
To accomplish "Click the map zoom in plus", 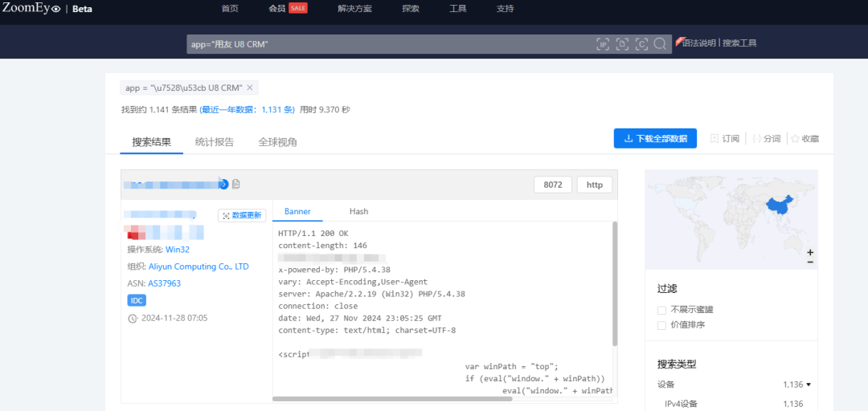I will click(x=810, y=252).
